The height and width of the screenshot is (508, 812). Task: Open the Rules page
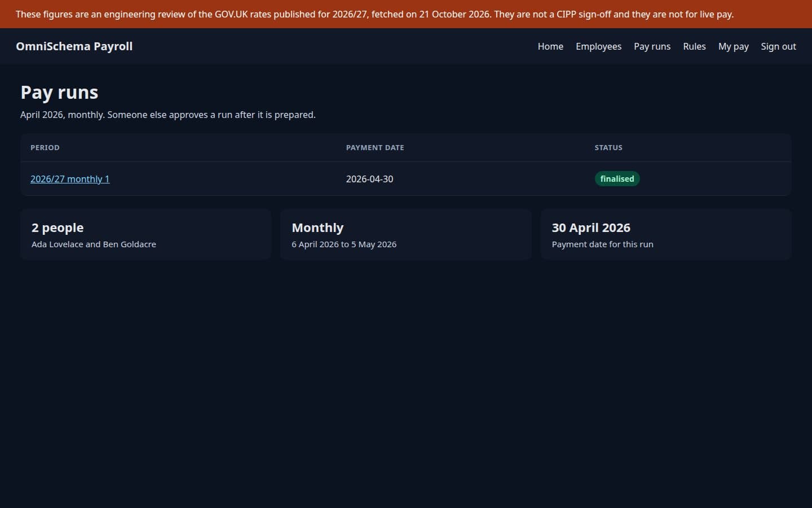click(694, 46)
